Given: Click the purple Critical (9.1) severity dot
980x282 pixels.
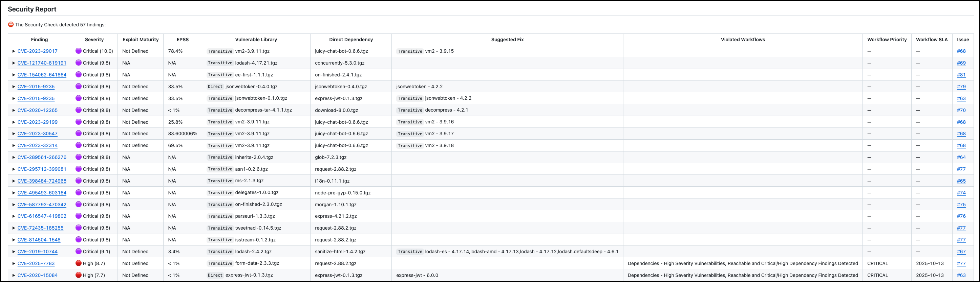Looking at the screenshot, I should tap(78, 252).
